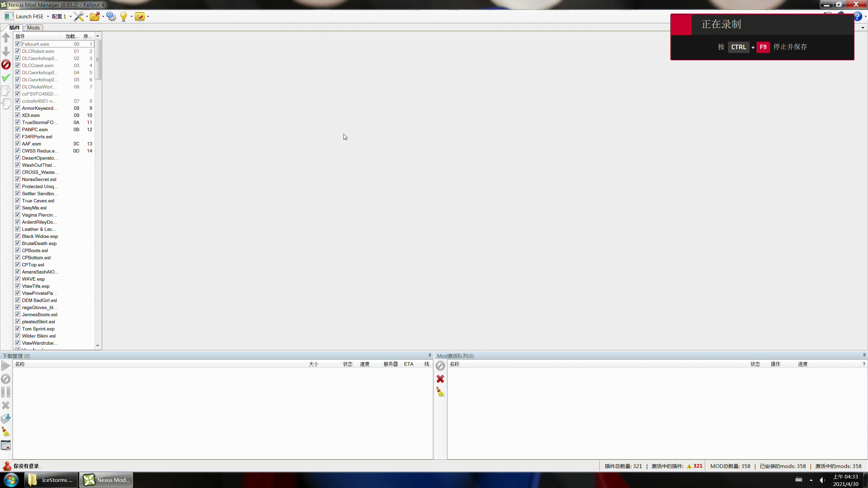Click the cancel download circle icon

pyautogui.click(x=6, y=379)
